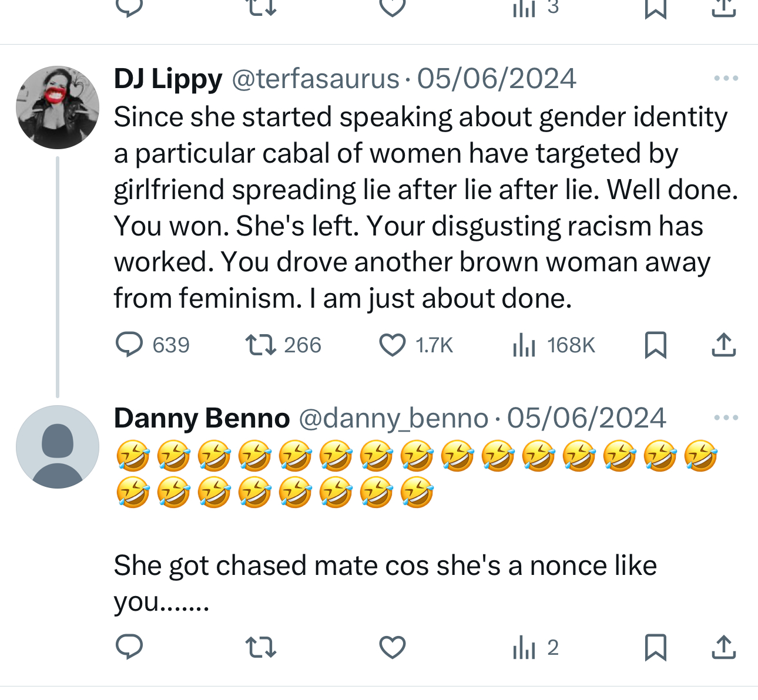Open DJ Lippy's profile picture

[58, 107]
